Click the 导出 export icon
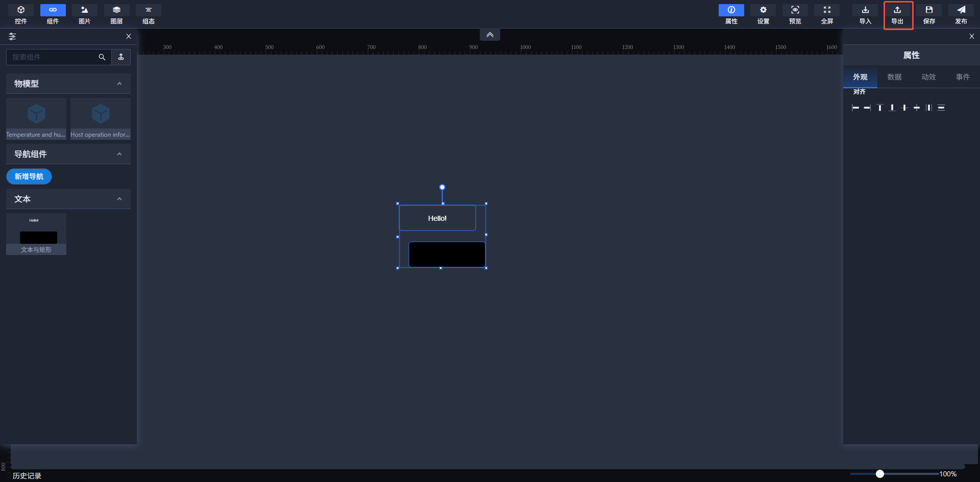Viewport: 980px width, 482px height. (897, 14)
